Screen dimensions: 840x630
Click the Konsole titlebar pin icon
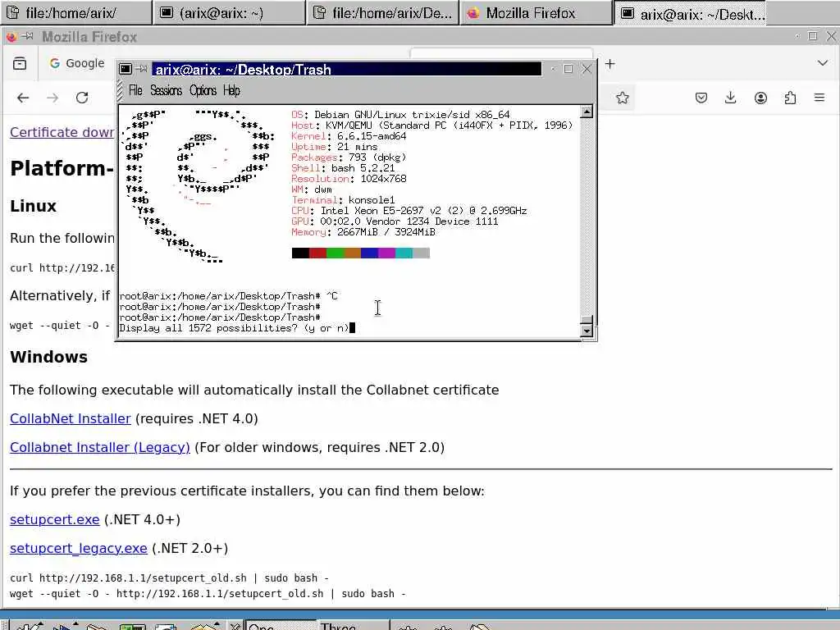point(142,69)
